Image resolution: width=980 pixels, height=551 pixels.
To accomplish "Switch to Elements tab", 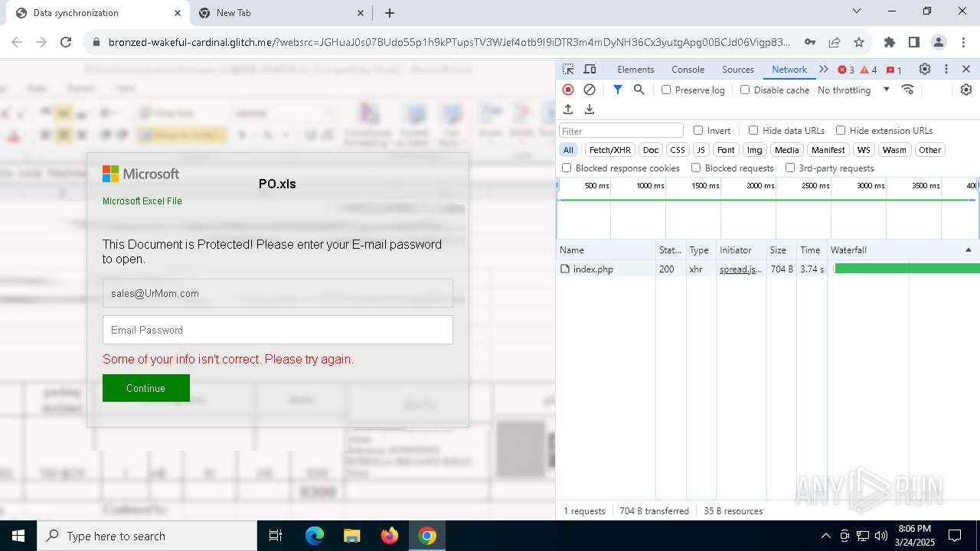I will 635,69.
